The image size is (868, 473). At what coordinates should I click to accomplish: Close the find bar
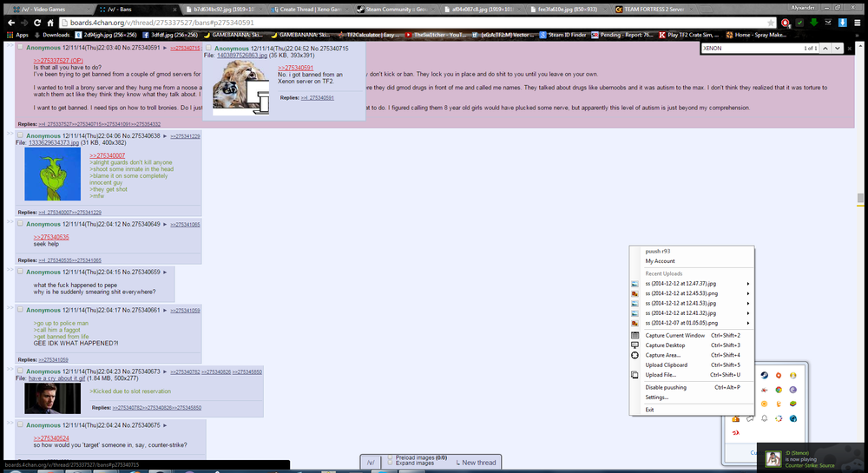pyautogui.click(x=850, y=48)
